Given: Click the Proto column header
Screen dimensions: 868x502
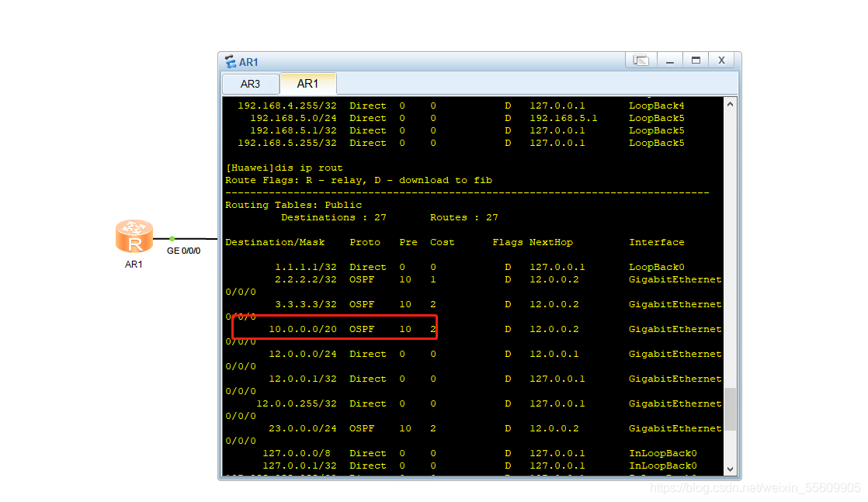Looking at the screenshot, I should pos(365,242).
